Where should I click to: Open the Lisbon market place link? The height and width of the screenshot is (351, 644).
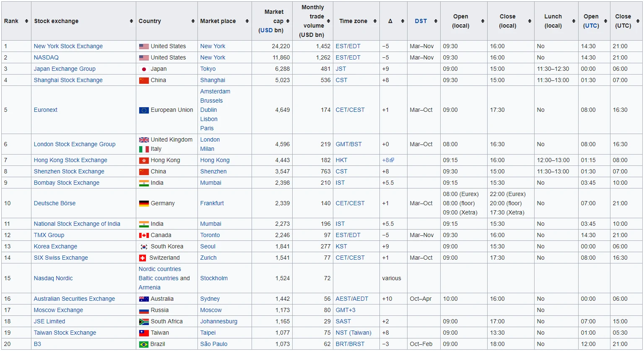coord(209,119)
